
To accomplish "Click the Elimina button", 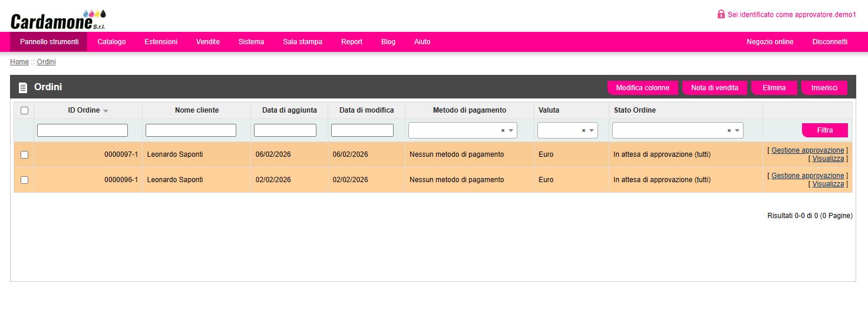I will point(774,88).
